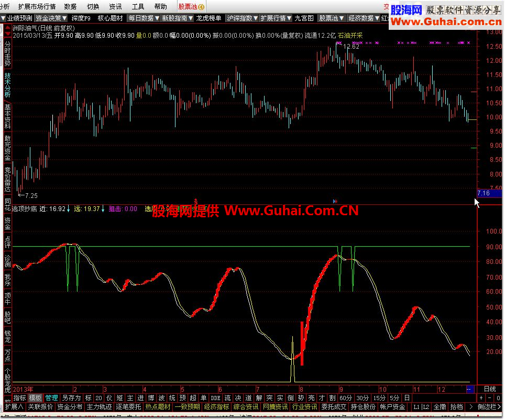The width and height of the screenshot is (505, 420).
Task: Select 技术分析 in the left sidebar
Action: pos(7,85)
